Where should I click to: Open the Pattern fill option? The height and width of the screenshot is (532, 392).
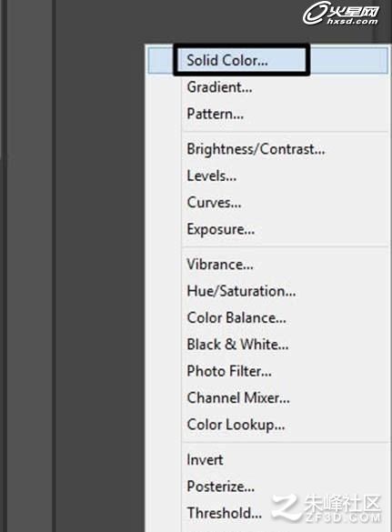pos(268,114)
